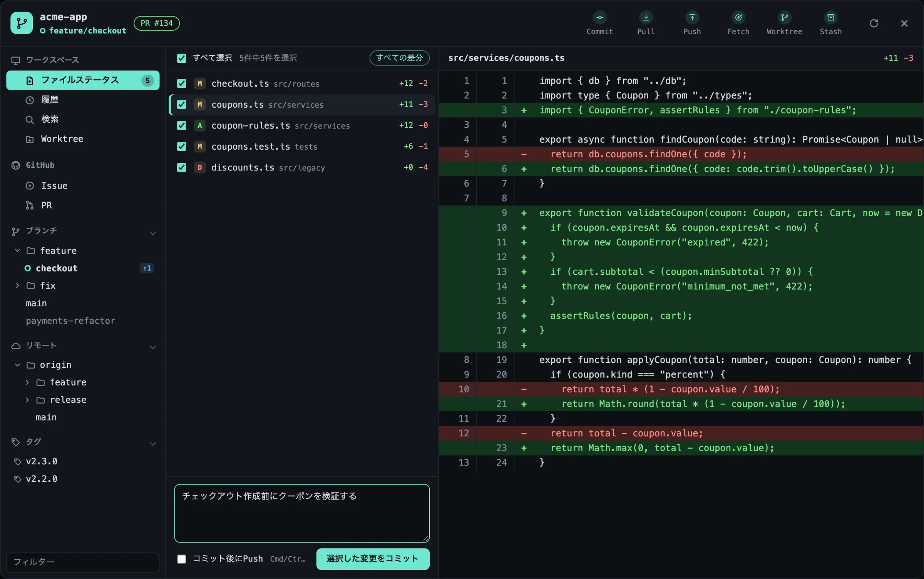Expand the fix branch folder

point(17,285)
